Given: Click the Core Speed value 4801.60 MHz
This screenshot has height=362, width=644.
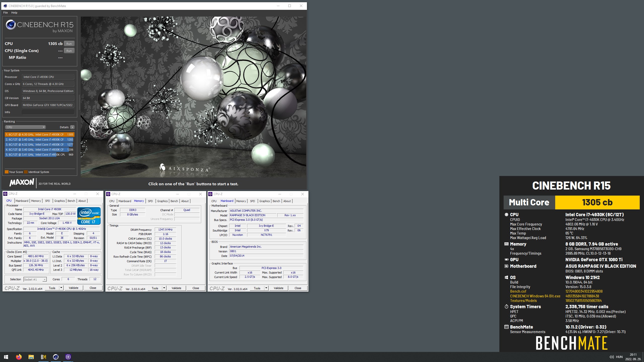Looking at the screenshot, I should click(36, 256).
